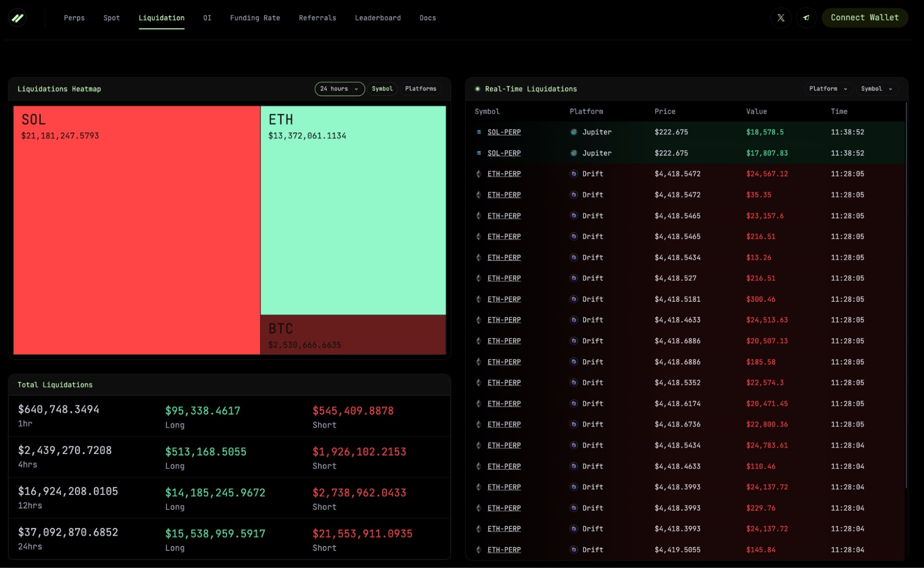
Task: Click the Jupiter platform icon in first row
Action: (574, 132)
